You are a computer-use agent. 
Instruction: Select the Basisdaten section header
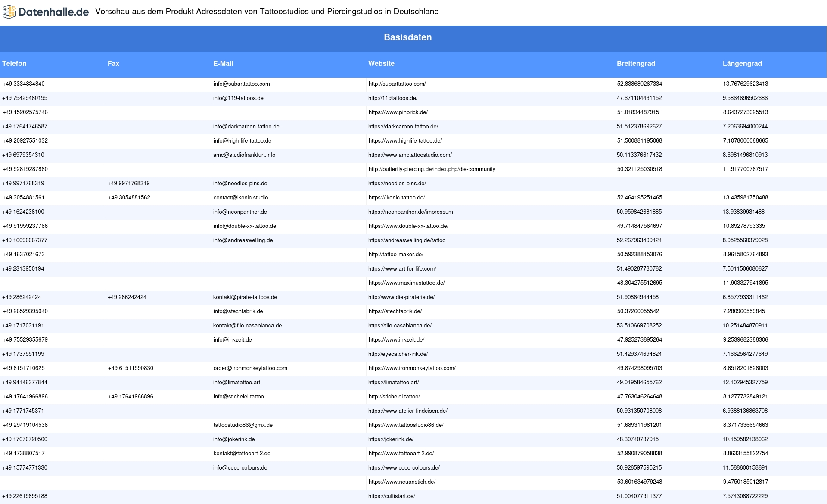tap(408, 37)
